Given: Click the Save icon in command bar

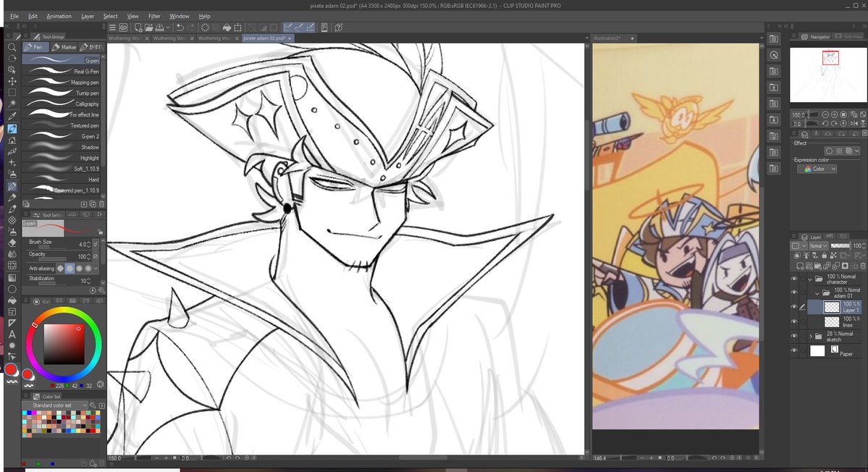Looking at the screenshot, I should 159,27.
